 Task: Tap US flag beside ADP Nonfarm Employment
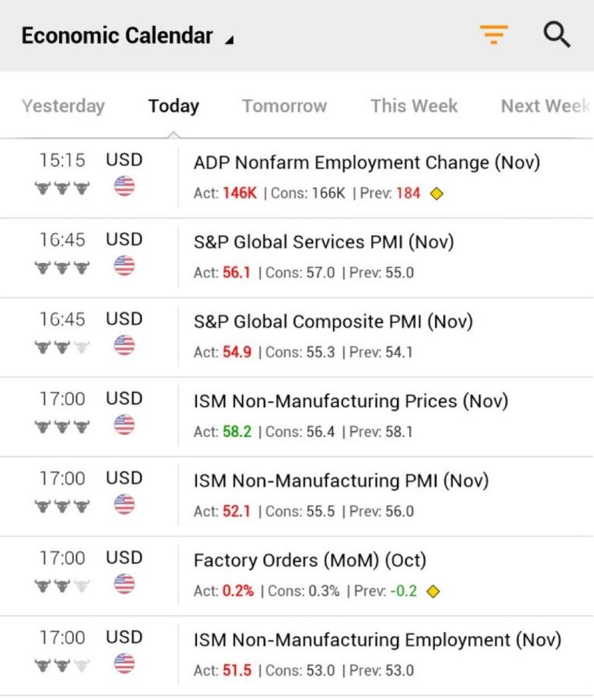[124, 186]
